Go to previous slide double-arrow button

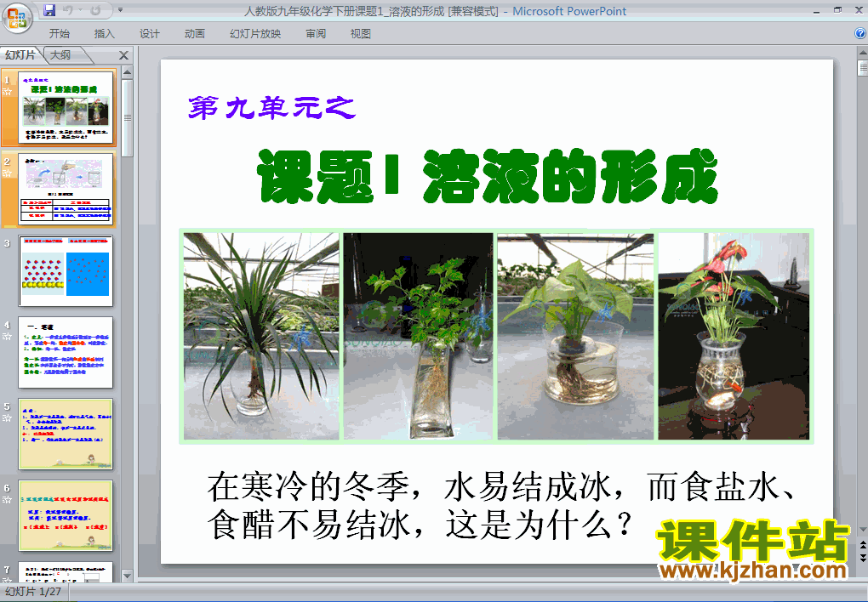(x=862, y=545)
